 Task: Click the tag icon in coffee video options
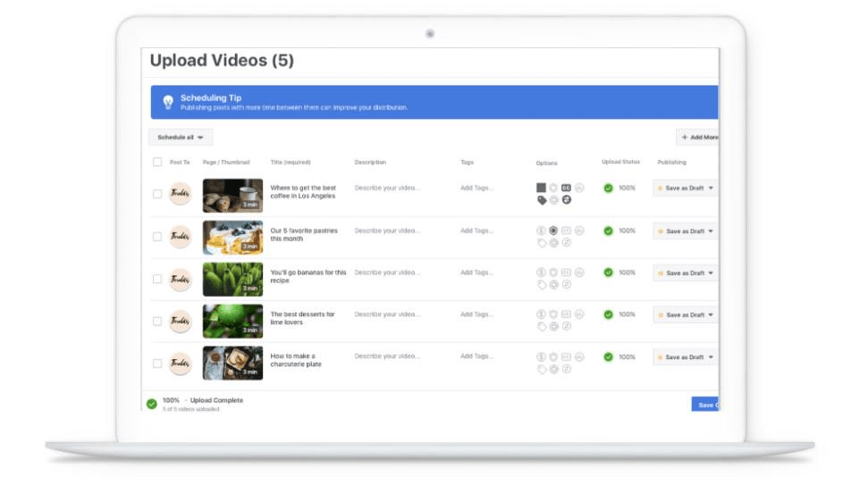click(542, 200)
